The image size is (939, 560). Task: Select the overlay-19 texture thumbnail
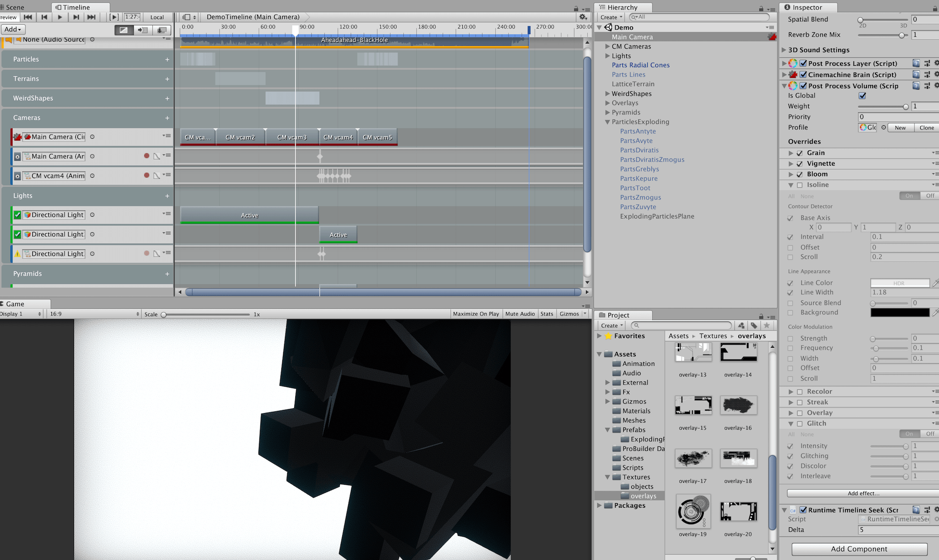[x=693, y=512]
